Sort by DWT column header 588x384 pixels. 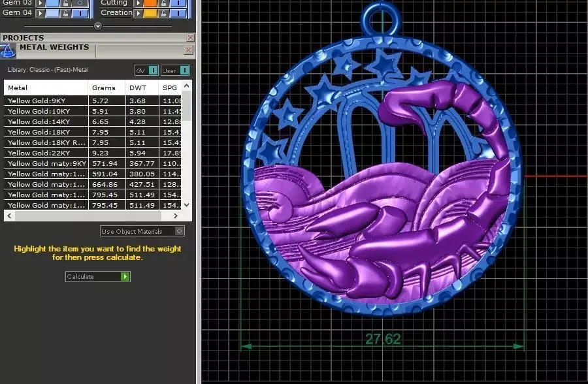click(142, 88)
